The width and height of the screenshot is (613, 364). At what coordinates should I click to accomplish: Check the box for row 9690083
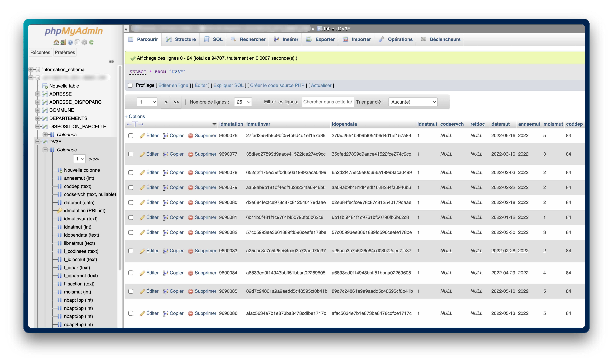coord(131,251)
